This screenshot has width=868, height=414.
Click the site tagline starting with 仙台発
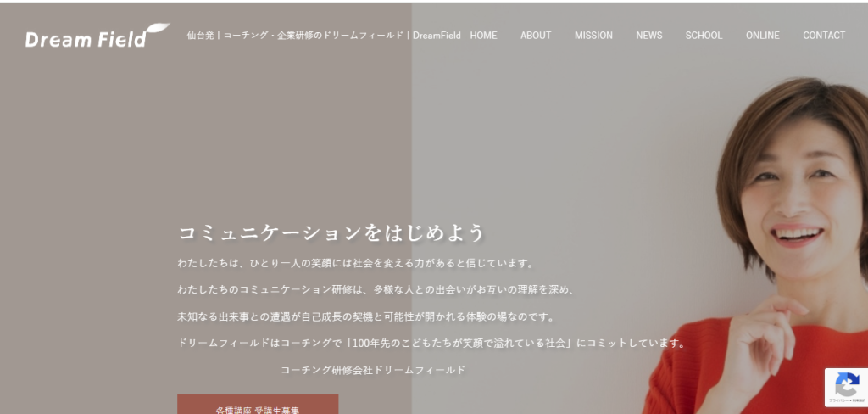pos(324,36)
